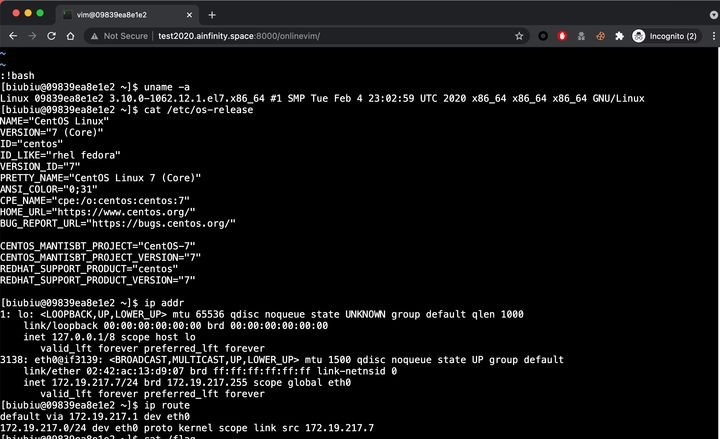This screenshot has width=720, height=439.
Task: Bookmark this page with the star icon
Action: click(x=519, y=36)
